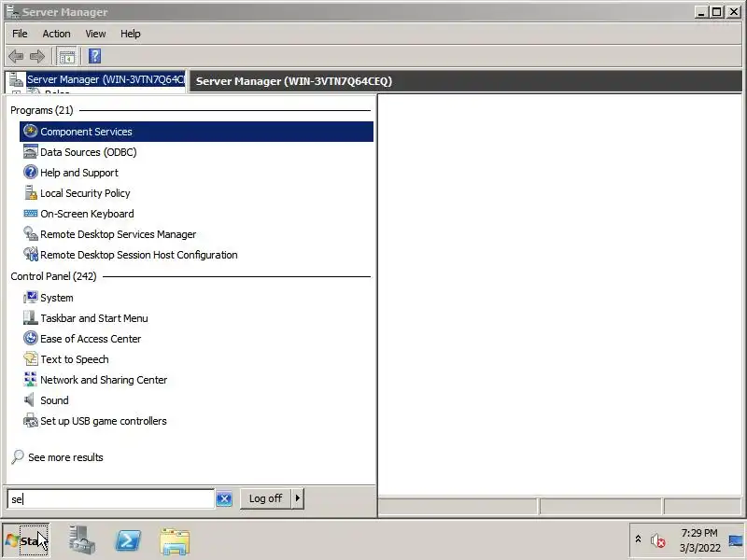Open the View menu
The width and height of the screenshot is (747, 560).
click(95, 34)
